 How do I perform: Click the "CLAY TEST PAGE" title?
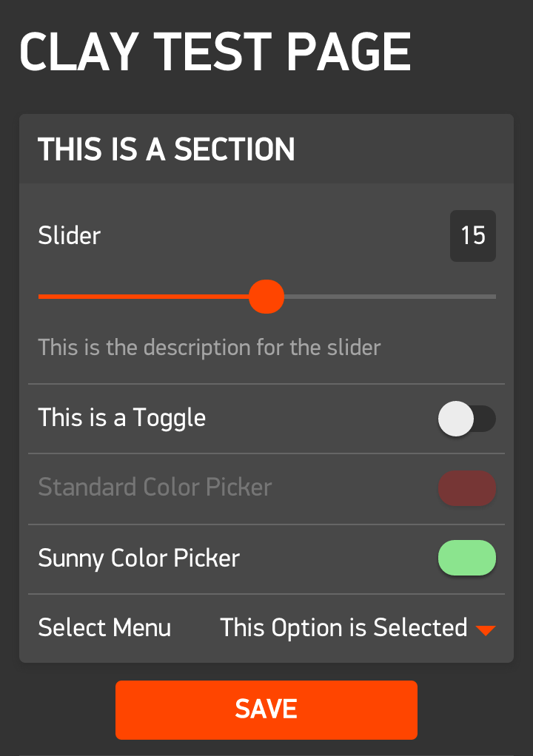(x=215, y=52)
